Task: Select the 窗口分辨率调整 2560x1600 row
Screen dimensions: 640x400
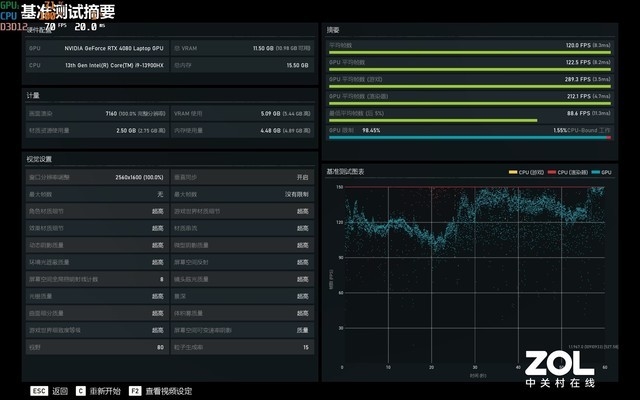Action: click(x=96, y=177)
